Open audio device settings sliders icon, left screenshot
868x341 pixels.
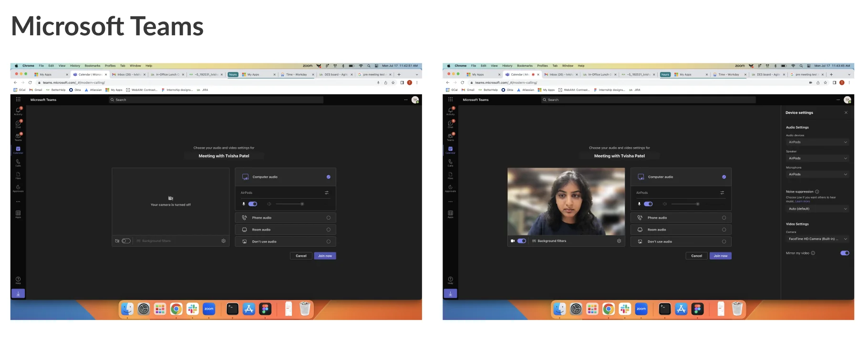tap(327, 192)
